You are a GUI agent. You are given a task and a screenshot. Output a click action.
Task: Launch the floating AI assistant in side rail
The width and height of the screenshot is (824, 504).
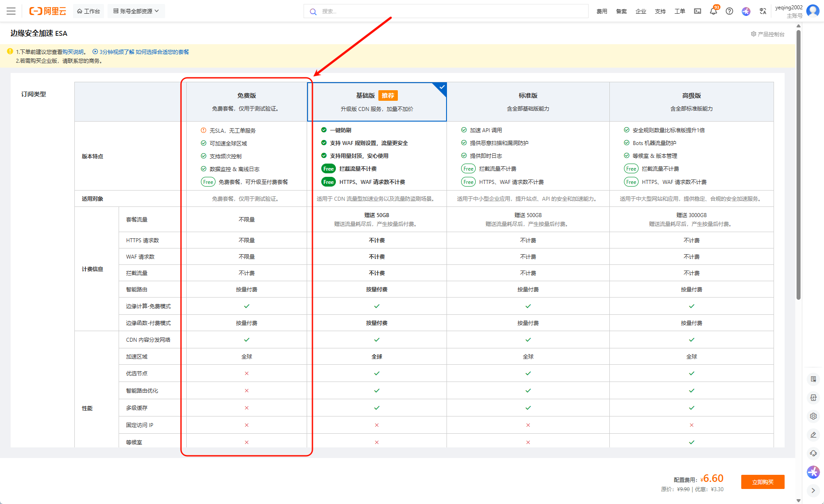click(813, 472)
